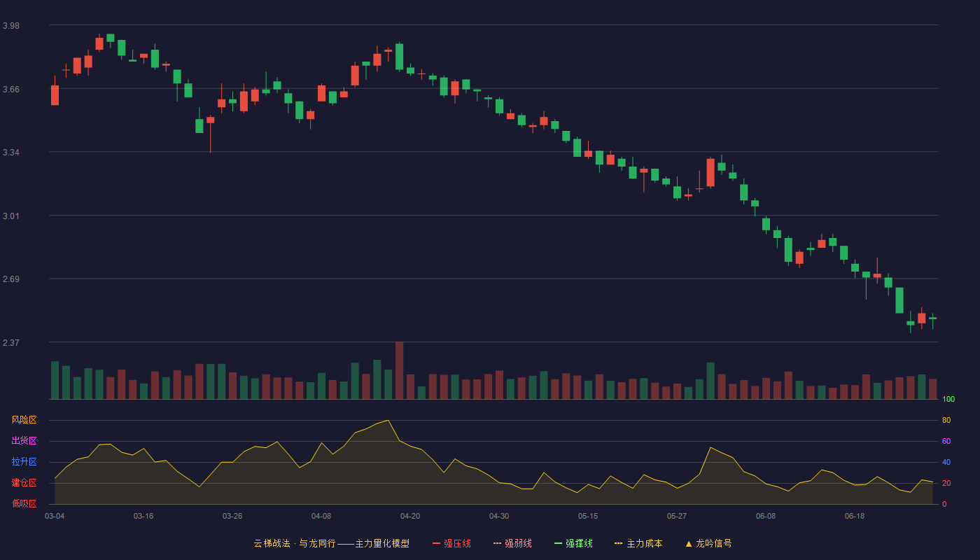Click the magenta 60 indicator axis value

click(946, 442)
